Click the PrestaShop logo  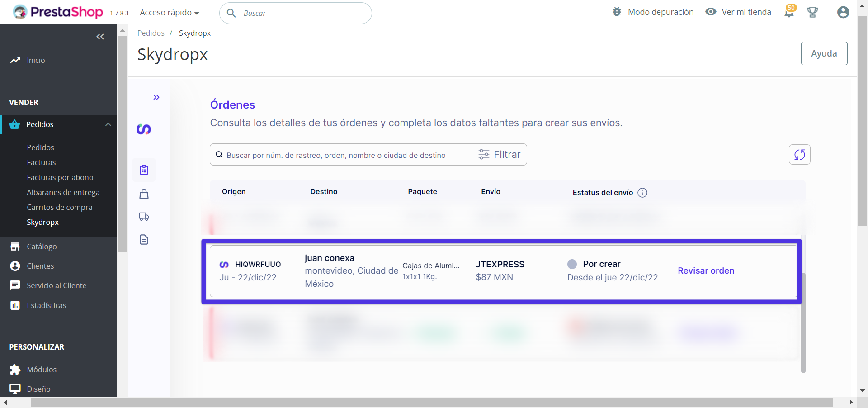(58, 12)
